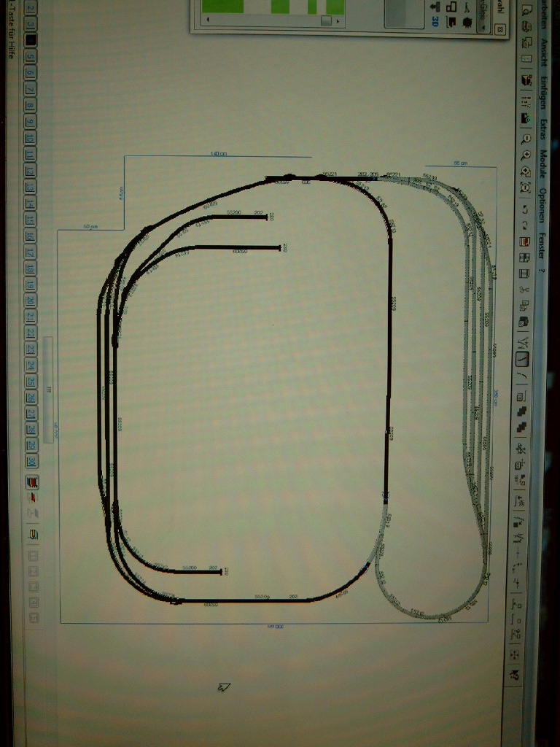Select the highlighted track drawing tool
The height and width of the screenshot is (747, 560).
(522, 359)
